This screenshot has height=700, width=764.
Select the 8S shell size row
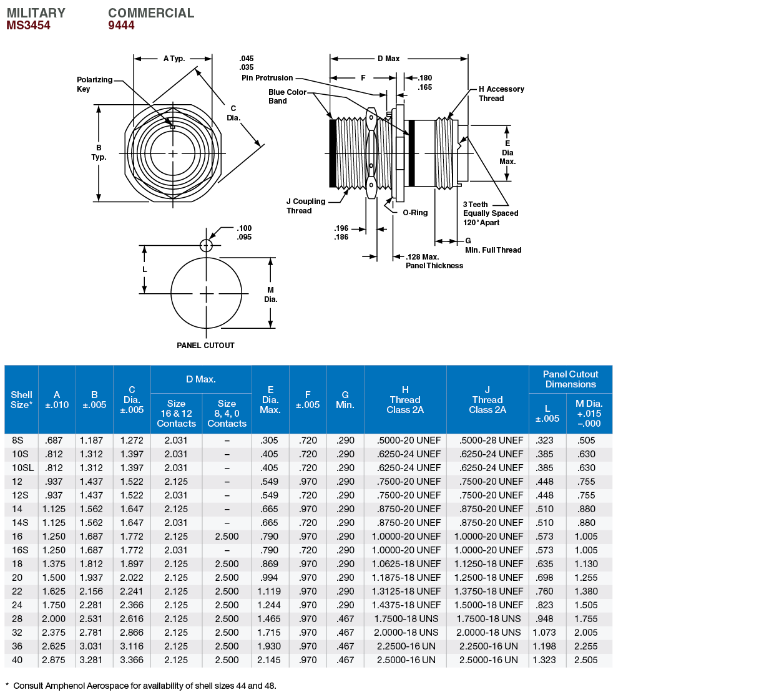click(x=17, y=440)
